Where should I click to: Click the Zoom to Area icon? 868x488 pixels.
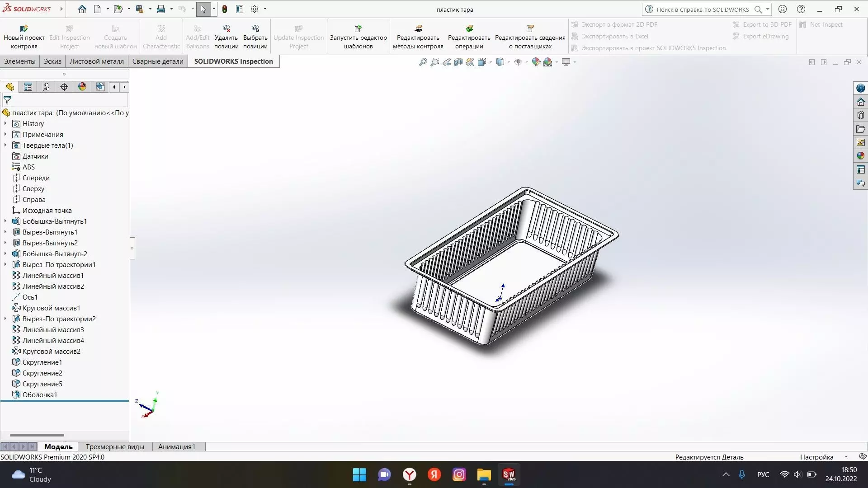(x=434, y=62)
